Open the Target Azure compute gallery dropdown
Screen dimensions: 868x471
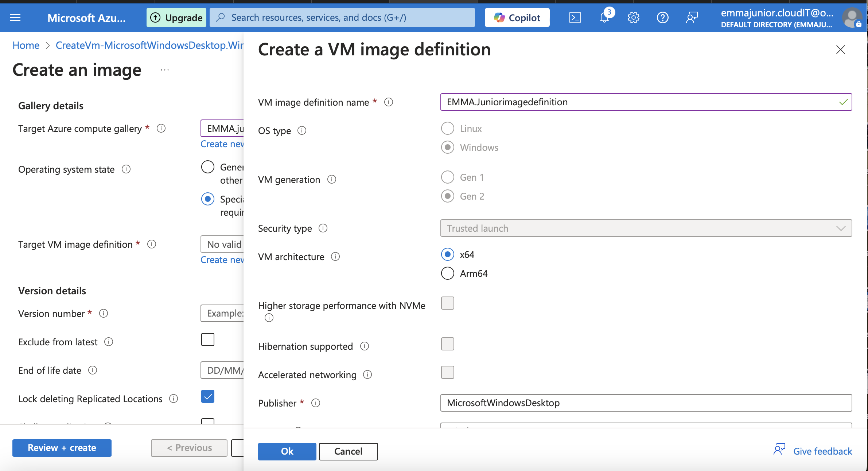tap(222, 128)
